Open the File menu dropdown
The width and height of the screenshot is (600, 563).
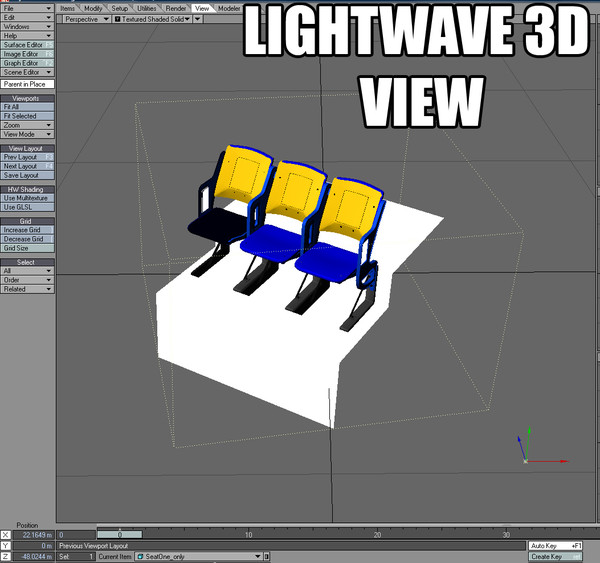[27, 8]
